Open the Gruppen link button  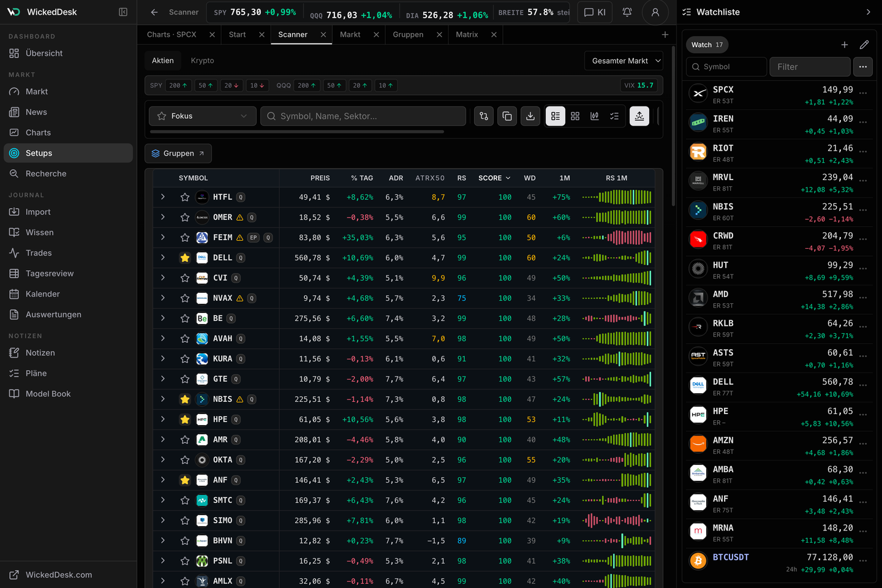tap(178, 153)
